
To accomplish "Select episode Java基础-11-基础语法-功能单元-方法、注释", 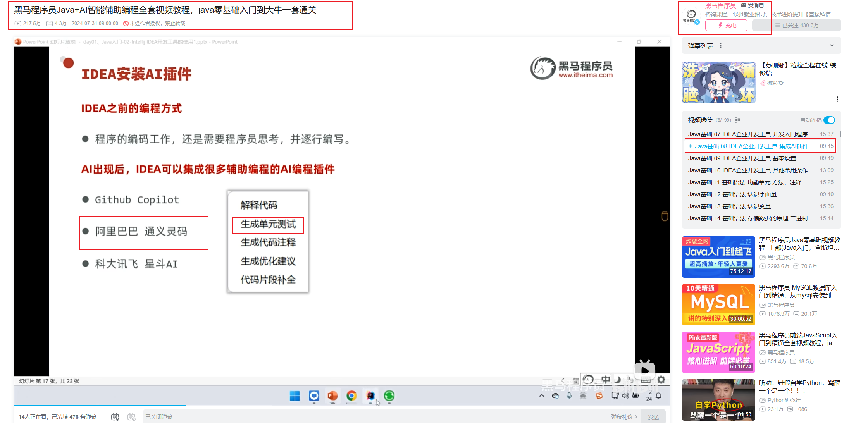I will coord(761,182).
